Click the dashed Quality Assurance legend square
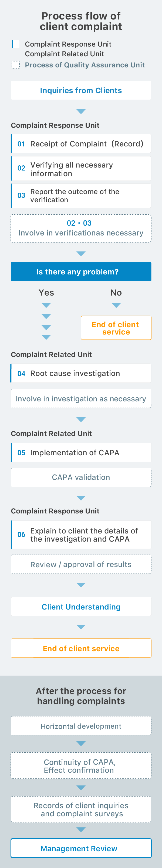Image resolution: width=162 pixels, height=868 pixels. 16,65
